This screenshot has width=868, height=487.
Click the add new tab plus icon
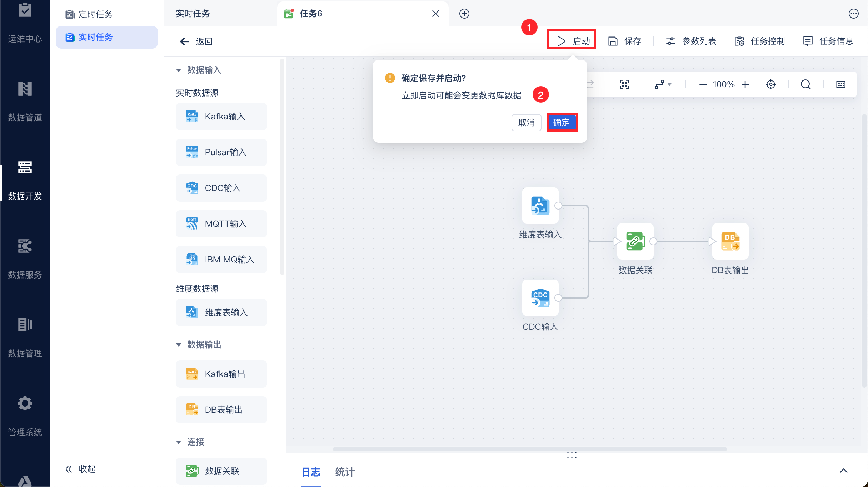pyautogui.click(x=464, y=14)
